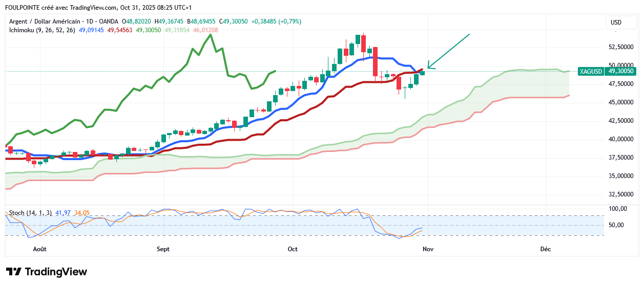
Task: Click the 32,50000 price axis label
Action: coord(620,194)
